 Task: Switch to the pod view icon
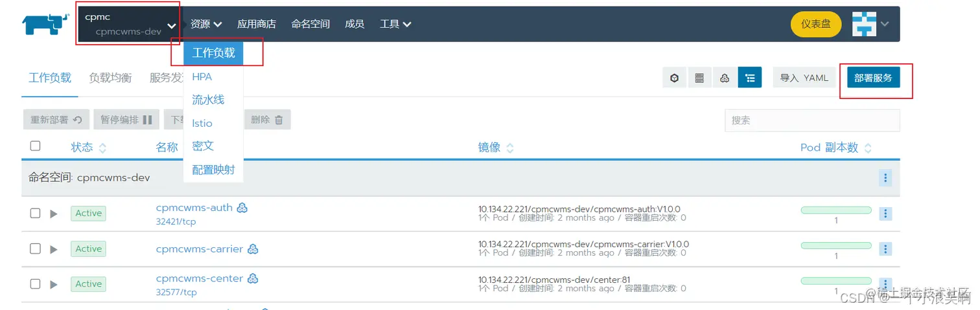[674, 78]
